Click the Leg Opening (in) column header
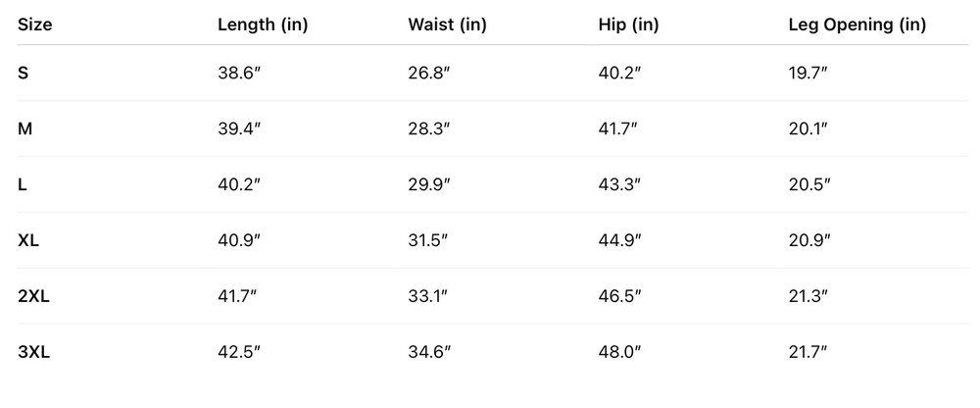980x408 pixels. (x=857, y=25)
